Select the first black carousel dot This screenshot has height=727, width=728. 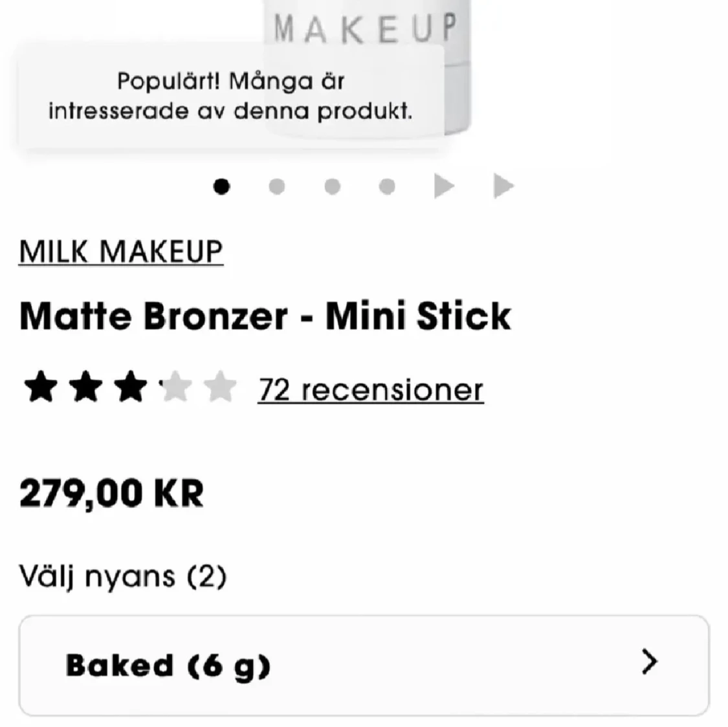(221, 187)
